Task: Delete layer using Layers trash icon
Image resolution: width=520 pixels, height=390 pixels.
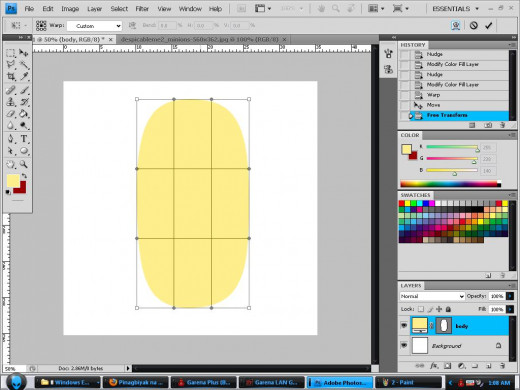Action: pyautogui.click(x=502, y=366)
